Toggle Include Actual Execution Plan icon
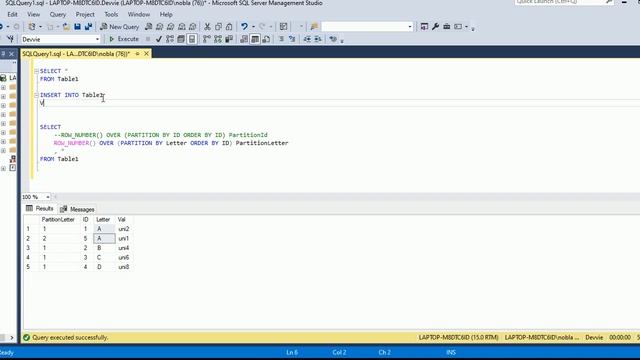 [x=207, y=39]
